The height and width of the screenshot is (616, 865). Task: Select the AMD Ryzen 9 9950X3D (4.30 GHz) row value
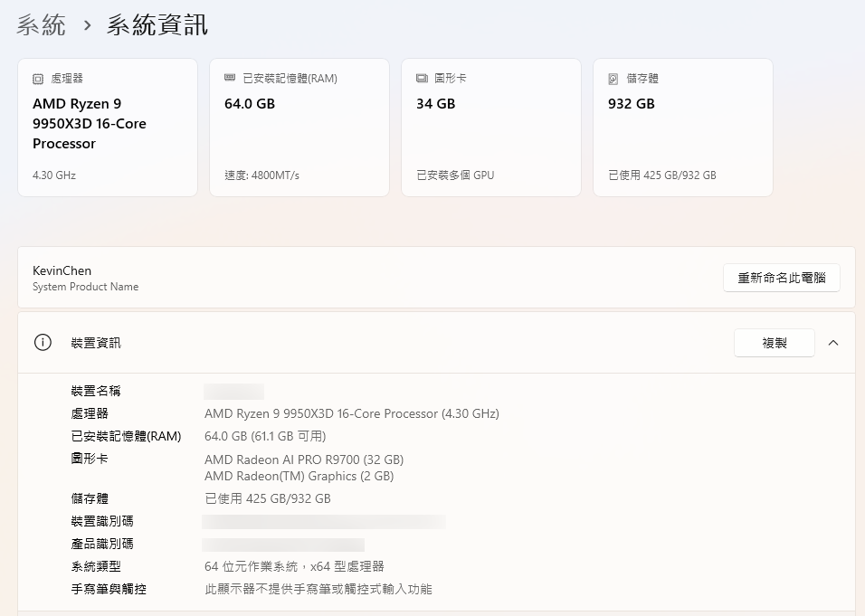[x=351, y=413]
